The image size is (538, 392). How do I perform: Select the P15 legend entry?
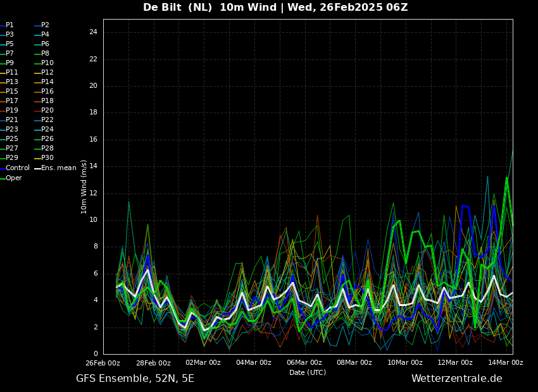[x=9, y=92]
